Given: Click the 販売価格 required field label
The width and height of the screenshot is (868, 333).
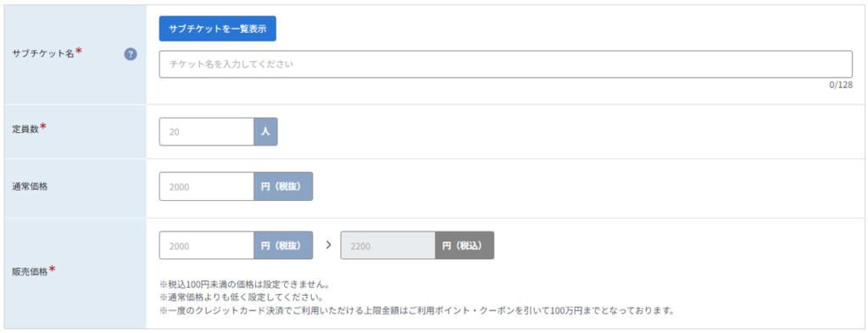Looking at the screenshot, I should click(33, 271).
